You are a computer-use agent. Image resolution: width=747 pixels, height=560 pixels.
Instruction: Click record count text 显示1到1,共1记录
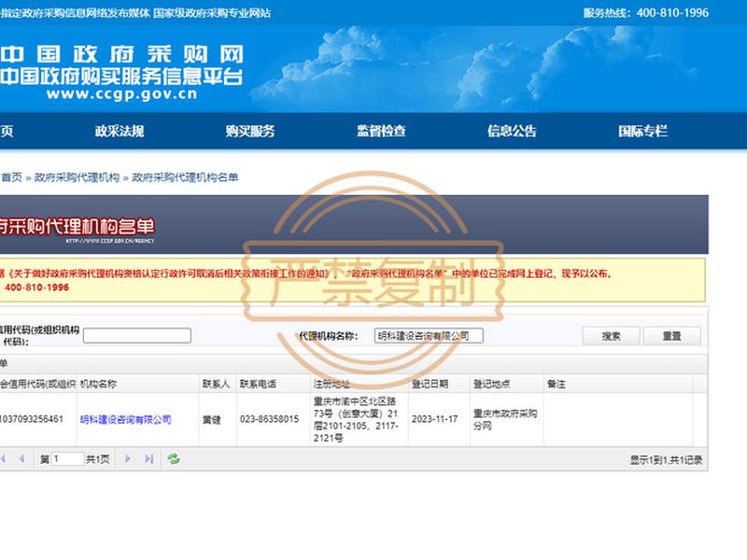coord(666,460)
